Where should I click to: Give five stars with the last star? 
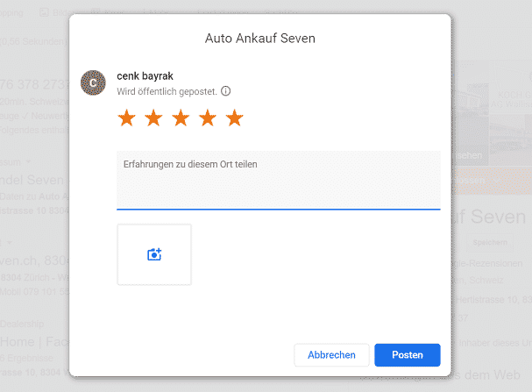[x=234, y=118]
